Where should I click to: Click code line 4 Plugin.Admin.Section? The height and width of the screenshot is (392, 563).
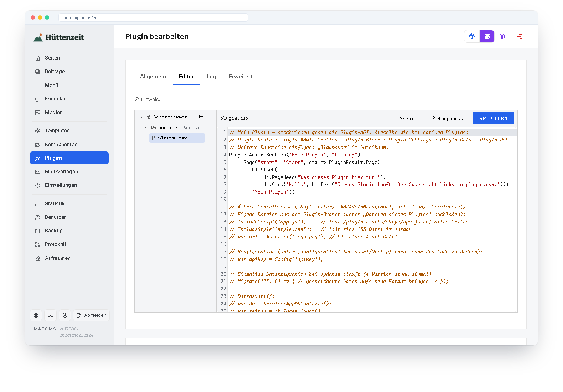[x=294, y=155]
